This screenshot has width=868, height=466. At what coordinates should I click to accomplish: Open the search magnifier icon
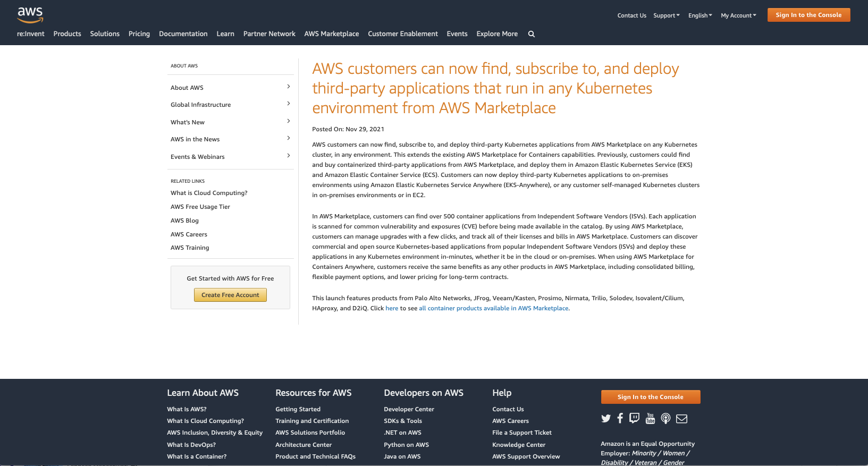pyautogui.click(x=532, y=34)
